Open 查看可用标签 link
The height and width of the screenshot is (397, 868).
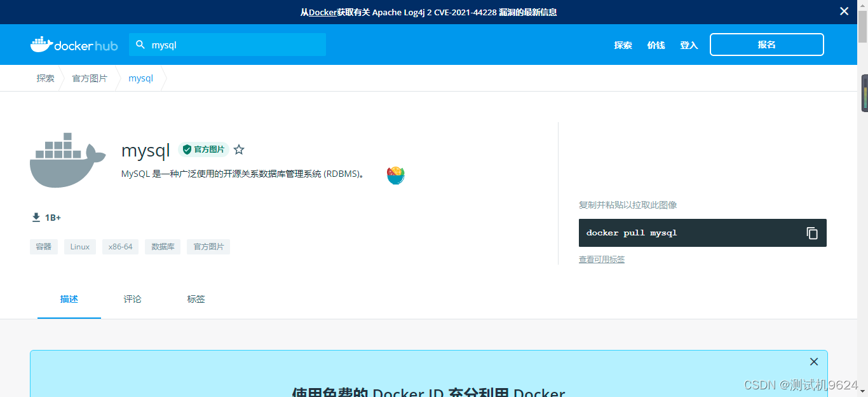click(x=602, y=260)
